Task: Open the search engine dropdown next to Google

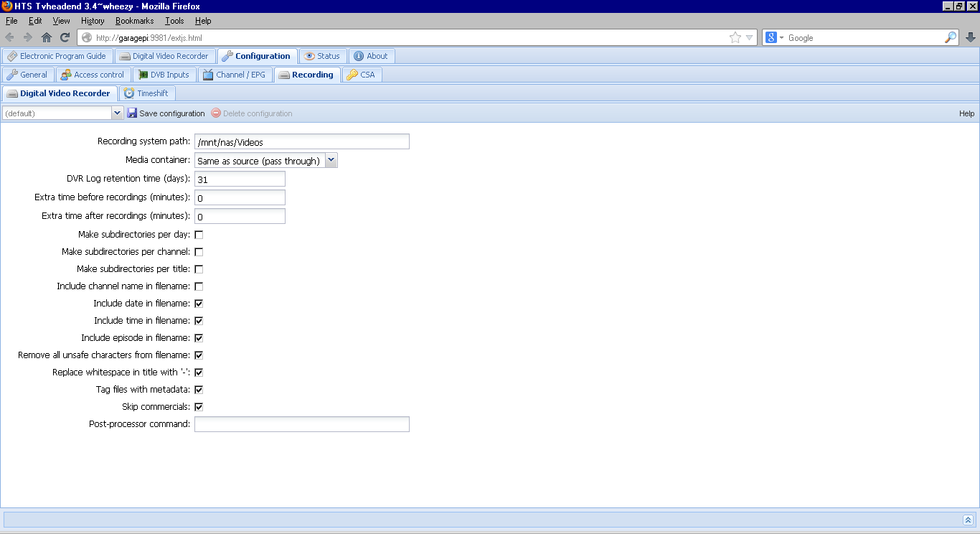Action: (780, 37)
